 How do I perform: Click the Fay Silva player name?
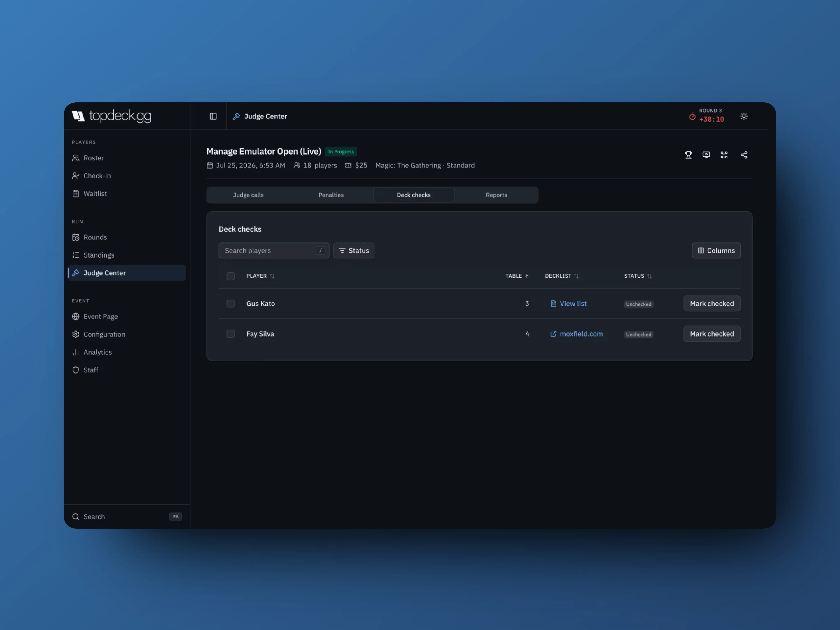coord(260,334)
